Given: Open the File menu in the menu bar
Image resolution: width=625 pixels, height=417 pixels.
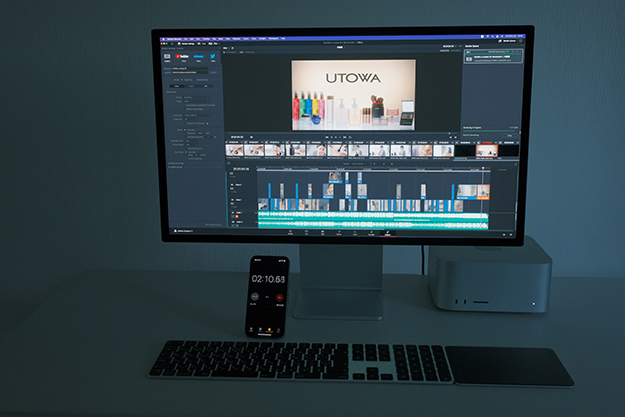Looking at the screenshot, I should [185, 39].
